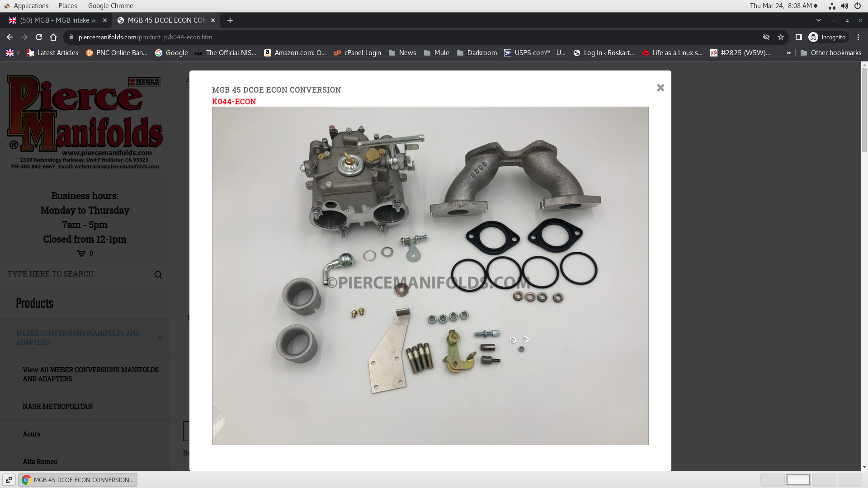Viewport: 868px width, 488px height.
Task: Open the Latest Articles bookmark
Action: tap(52, 53)
